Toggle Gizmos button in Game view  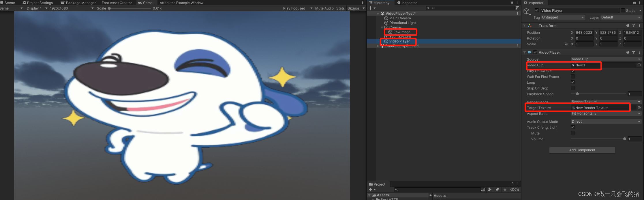pyautogui.click(x=354, y=8)
